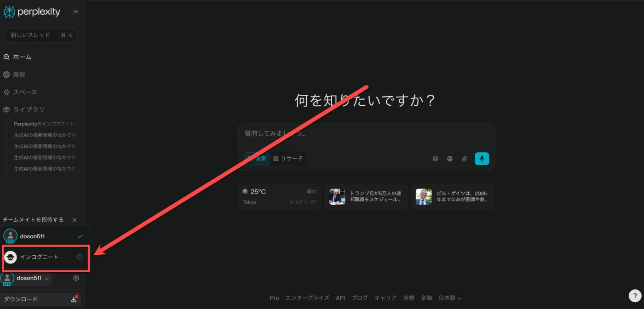Screen dimensions: 644x309
Task: Click the download icon in the sidebar
Action: click(74, 299)
